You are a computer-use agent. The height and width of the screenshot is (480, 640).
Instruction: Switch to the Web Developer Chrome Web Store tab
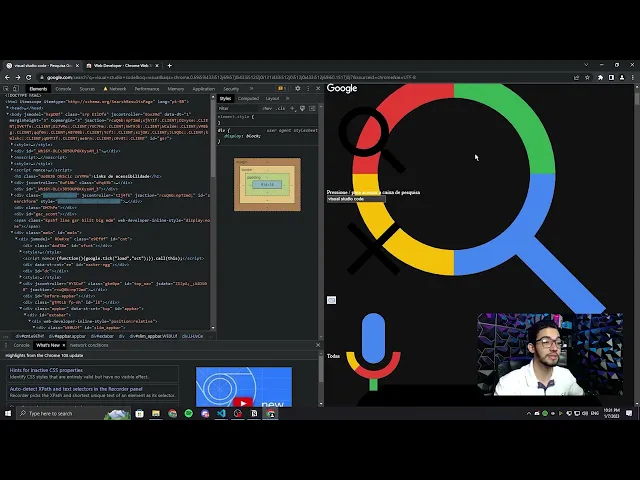click(x=122, y=65)
